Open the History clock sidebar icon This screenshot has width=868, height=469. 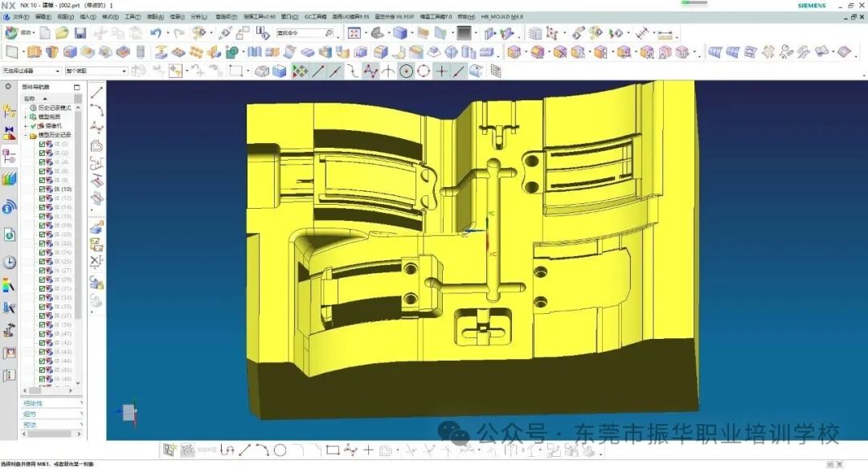(9, 262)
